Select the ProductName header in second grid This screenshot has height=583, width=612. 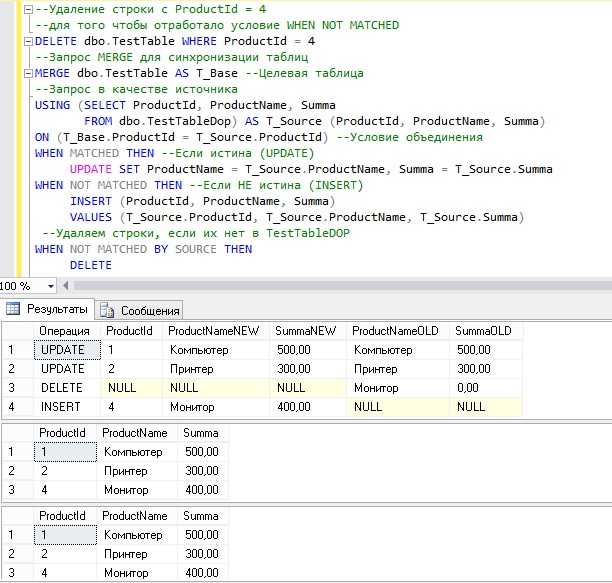tap(135, 433)
